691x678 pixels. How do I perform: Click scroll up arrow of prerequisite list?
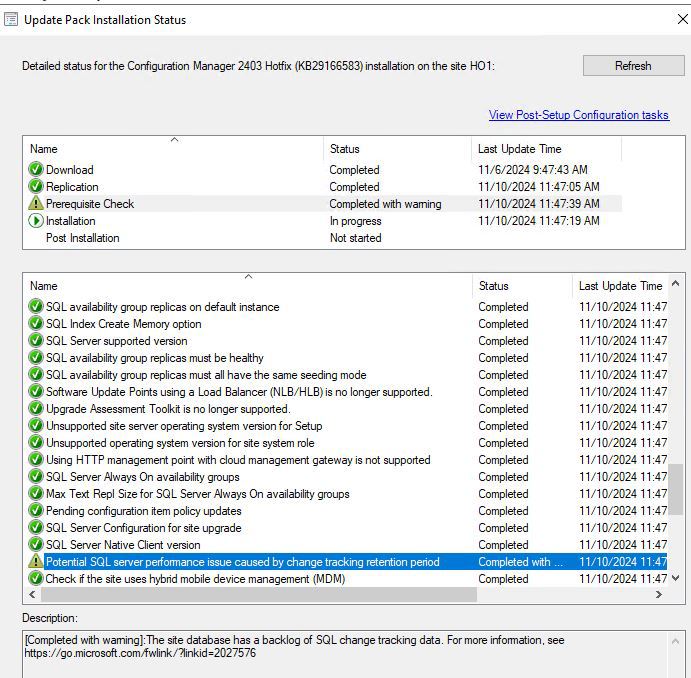[676, 284]
